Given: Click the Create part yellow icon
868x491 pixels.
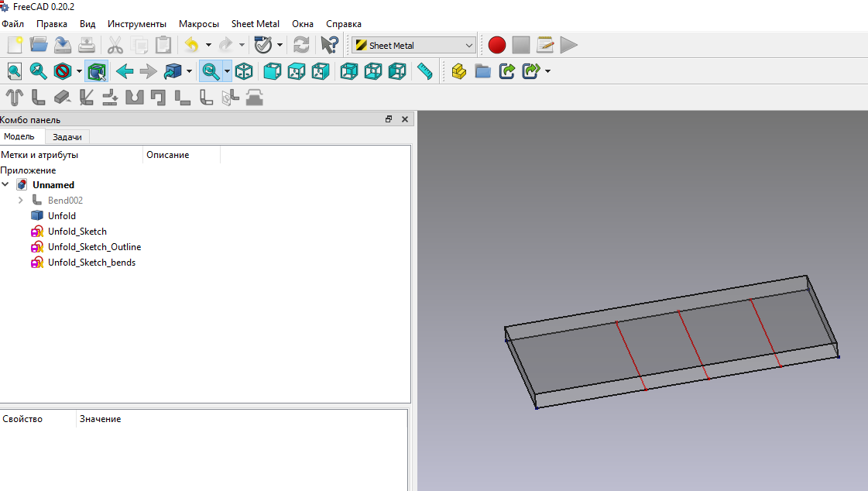Looking at the screenshot, I should coord(458,72).
